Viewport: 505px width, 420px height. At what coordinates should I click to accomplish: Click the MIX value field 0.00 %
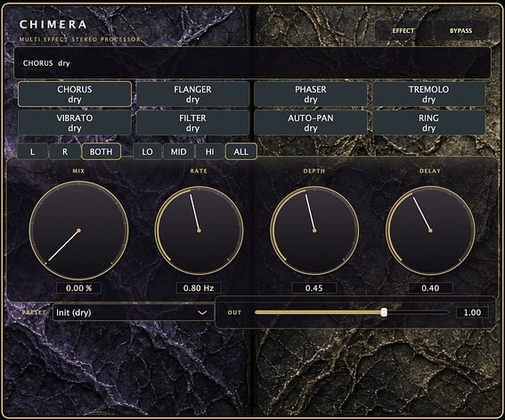tap(78, 287)
